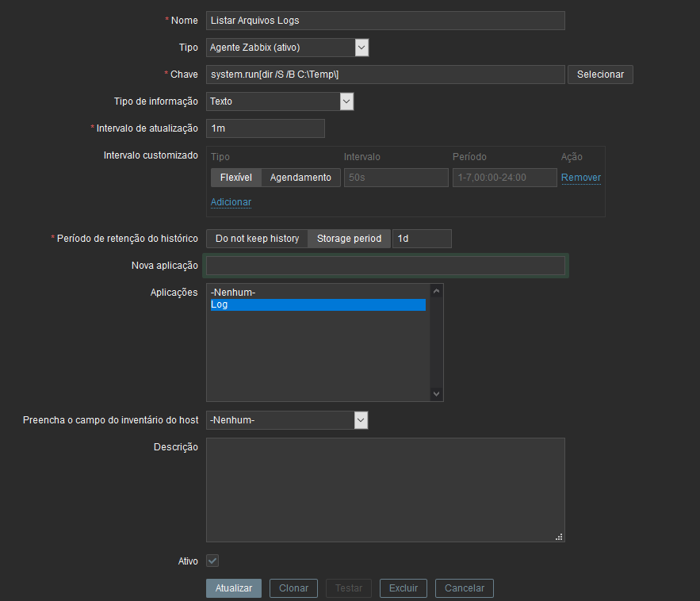The height and width of the screenshot is (601, 700).
Task: Click the Clonar button
Action: tap(293, 588)
